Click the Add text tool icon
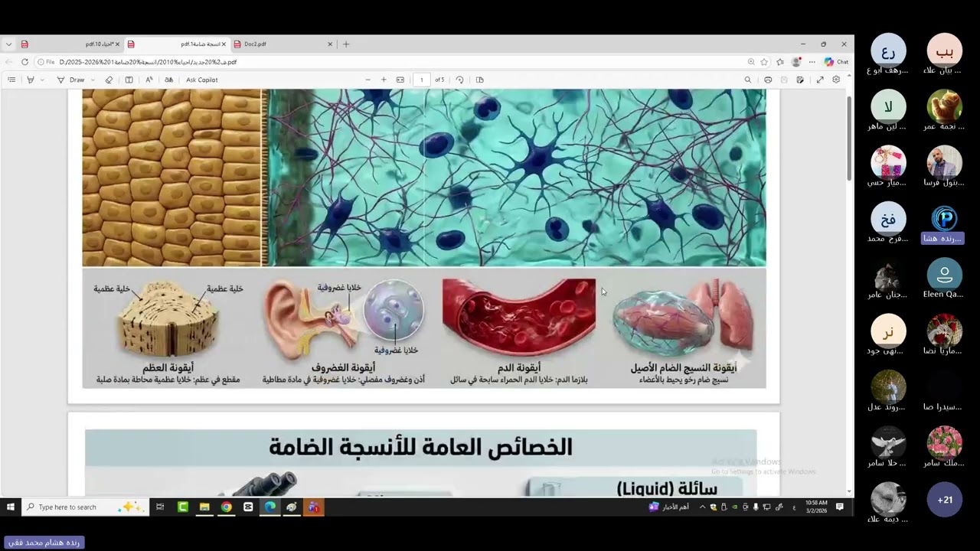The width and height of the screenshot is (980, 551). pos(129,80)
